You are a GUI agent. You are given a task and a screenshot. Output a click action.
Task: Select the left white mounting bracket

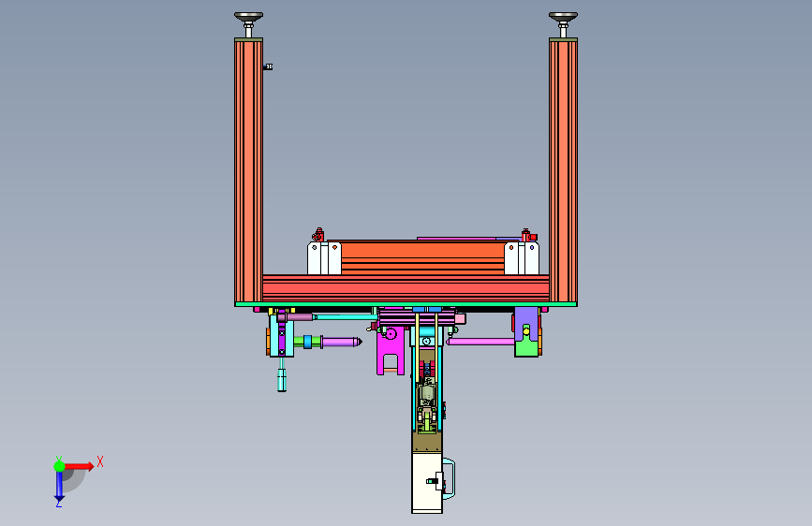324,259
